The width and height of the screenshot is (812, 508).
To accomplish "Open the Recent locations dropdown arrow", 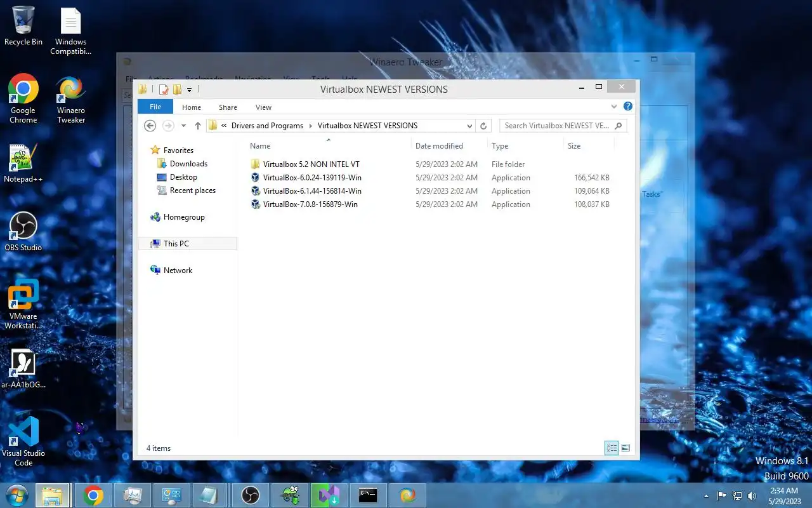I will click(x=183, y=126).
